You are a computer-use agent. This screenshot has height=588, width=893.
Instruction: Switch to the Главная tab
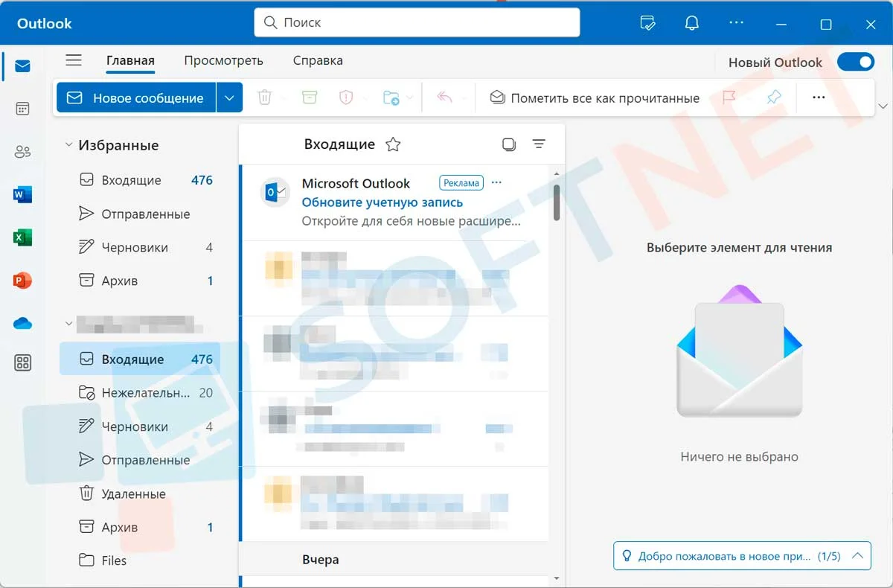(x=130, y=61)
